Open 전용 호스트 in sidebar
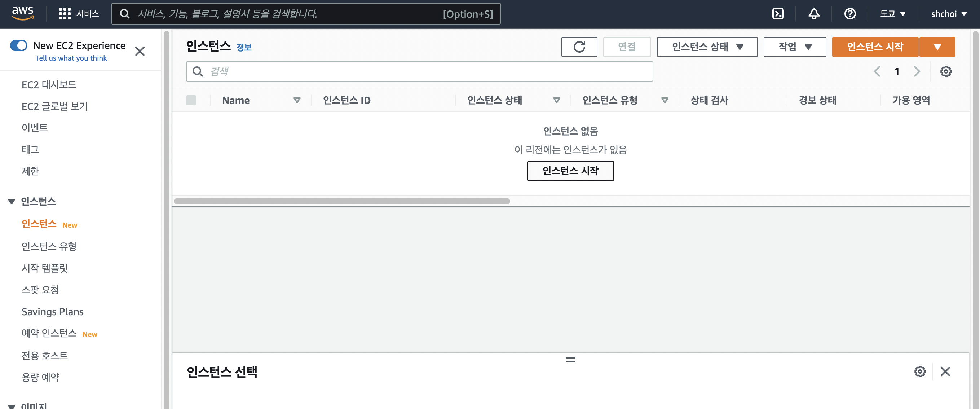This screenshot has width=980, height=409. click(x=44, y=355)
